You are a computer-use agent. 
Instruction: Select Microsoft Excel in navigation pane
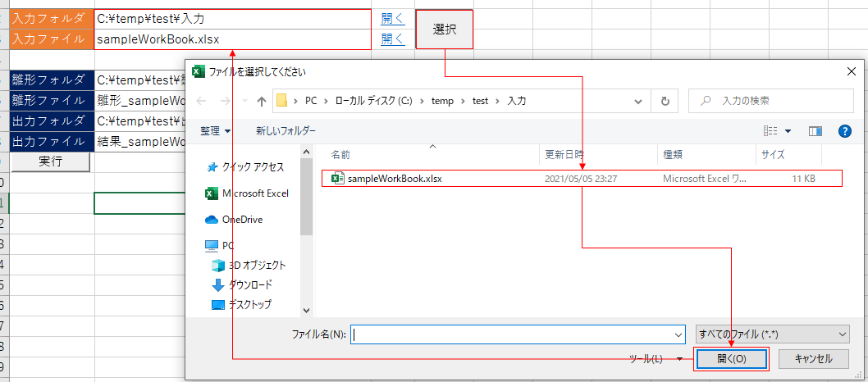247,193
